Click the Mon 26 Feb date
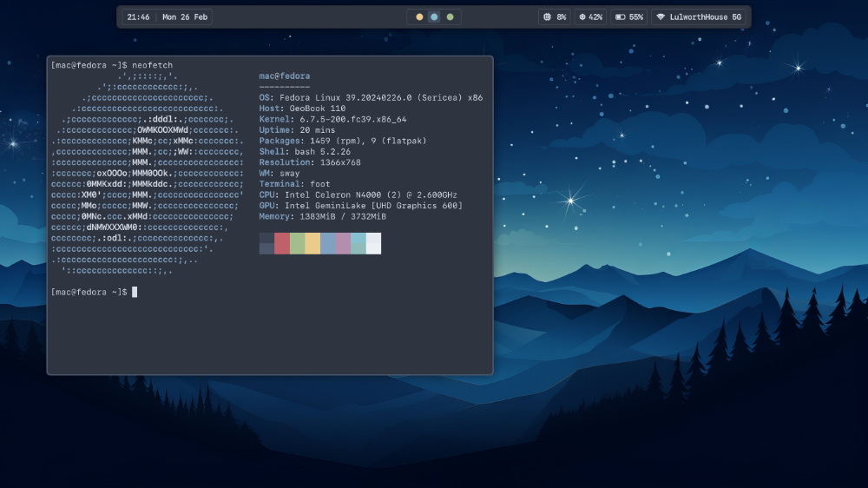Viewport: 868px width, 488px height. click(x=185, y=16)
